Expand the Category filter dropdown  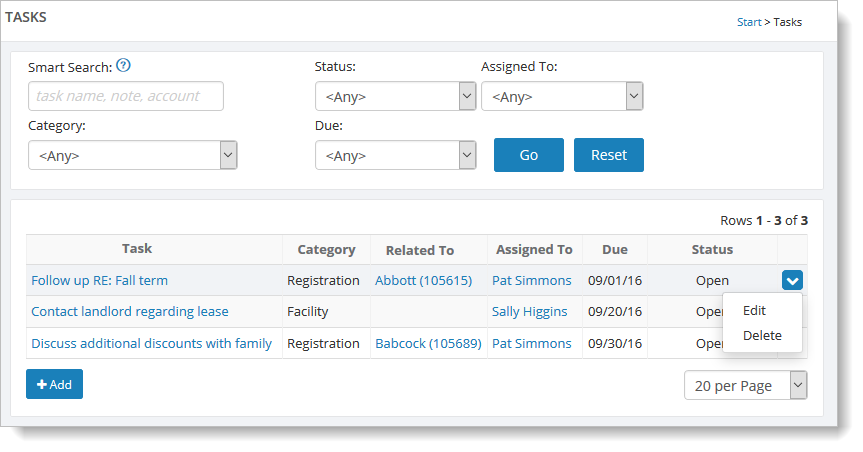tap(132, 155)
